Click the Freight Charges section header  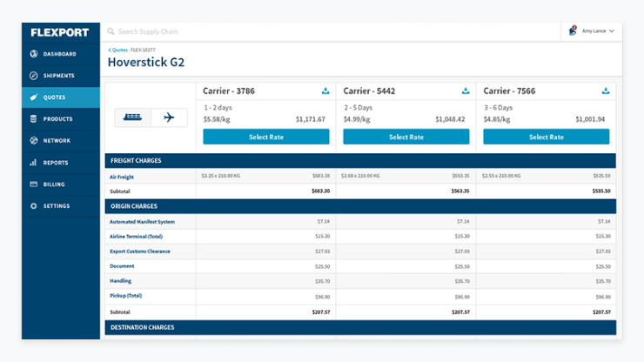[x=360, y=161]
